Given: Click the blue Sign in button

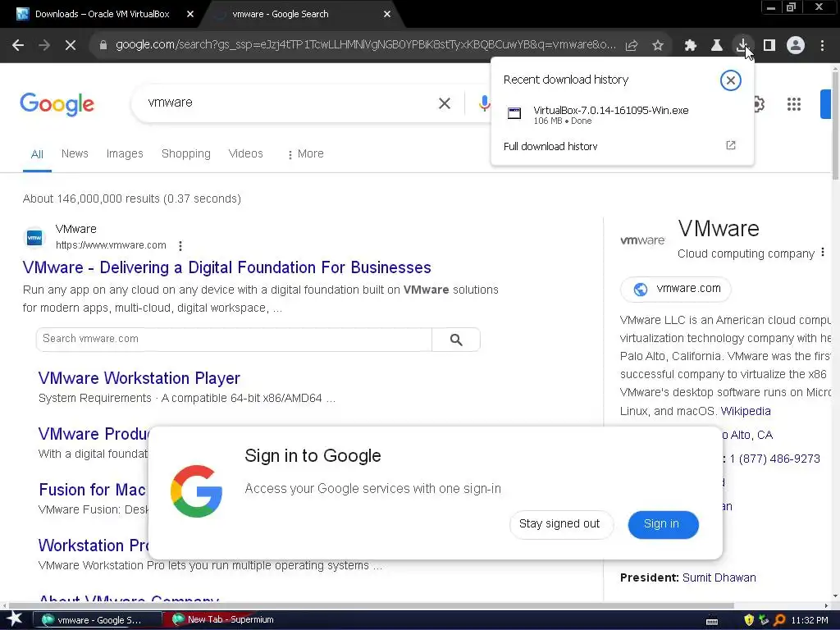Looking at the screenshot, I should (663, 524).
